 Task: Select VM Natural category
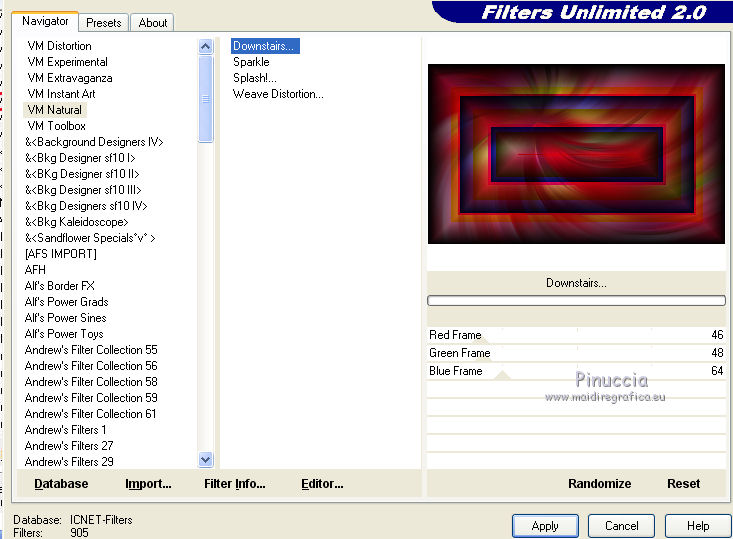pos(55,110)
